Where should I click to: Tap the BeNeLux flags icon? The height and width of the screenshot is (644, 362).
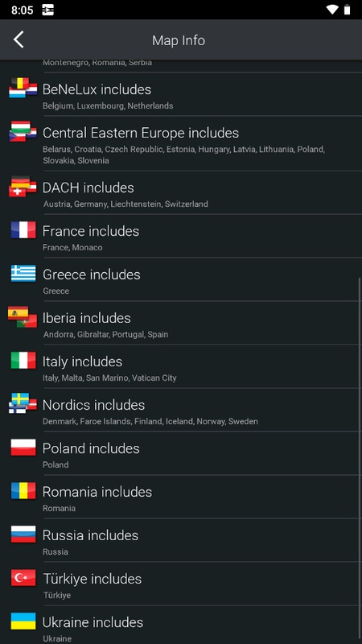click(x=23, y=89)
